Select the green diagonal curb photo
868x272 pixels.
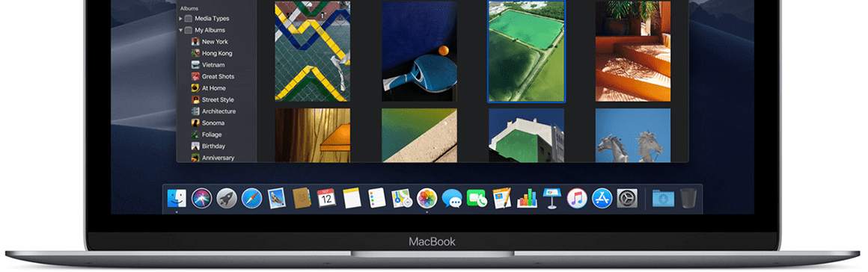420,135
